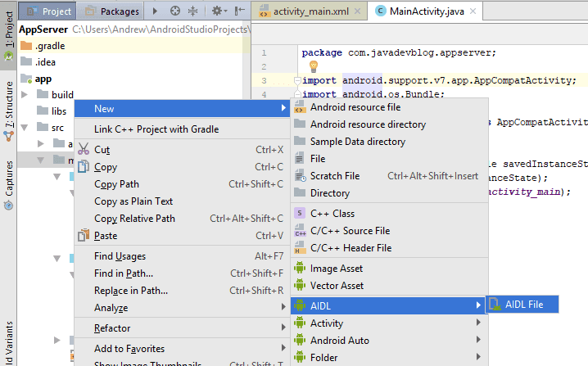
Task: Click the hide project panel icon
Action: 240,11
